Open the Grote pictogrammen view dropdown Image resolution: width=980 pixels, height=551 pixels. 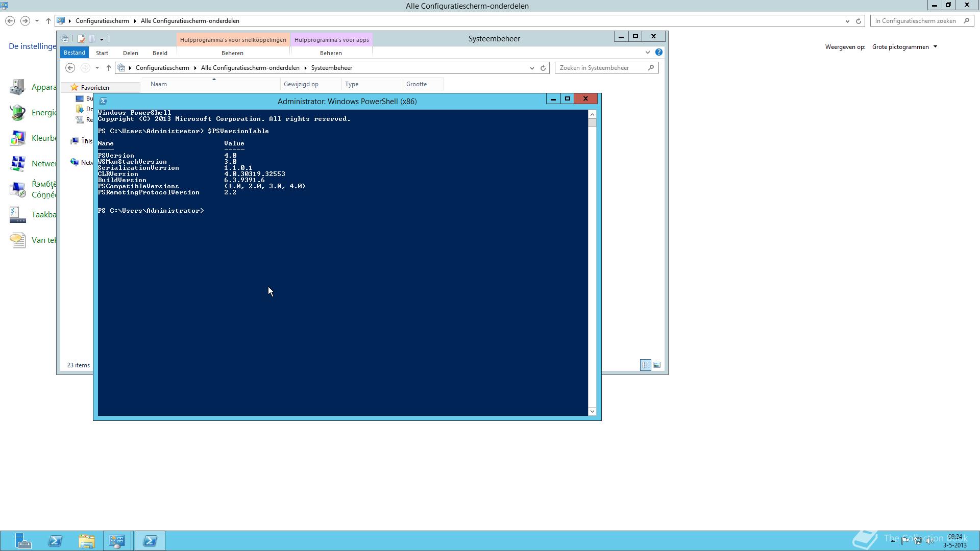(x=905, y=47)
